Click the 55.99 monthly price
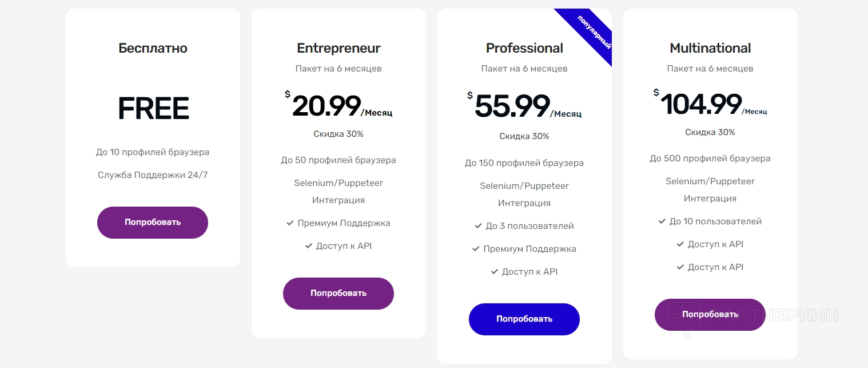Screen dimensions: 868x368 (512, 106)
